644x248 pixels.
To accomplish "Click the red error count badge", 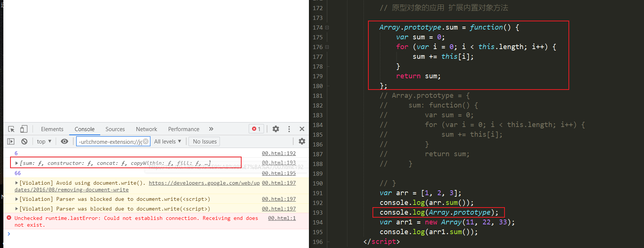I will 257,129.
